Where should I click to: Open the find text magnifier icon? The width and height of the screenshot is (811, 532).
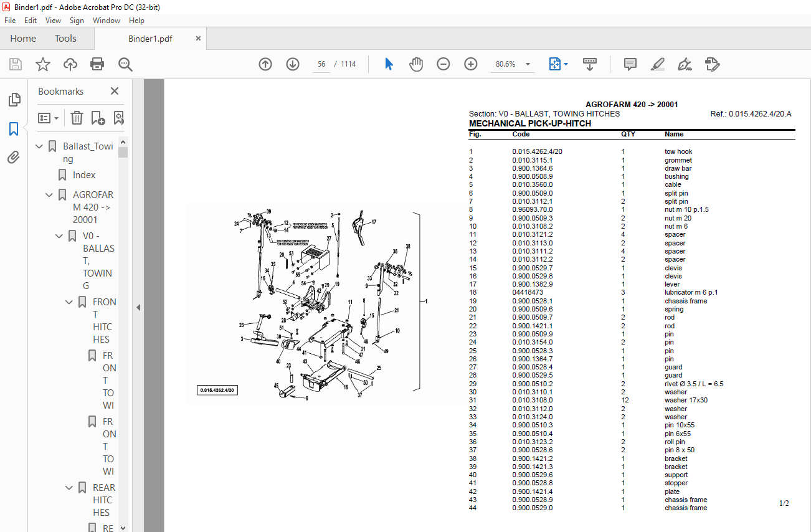coord(126,64)
